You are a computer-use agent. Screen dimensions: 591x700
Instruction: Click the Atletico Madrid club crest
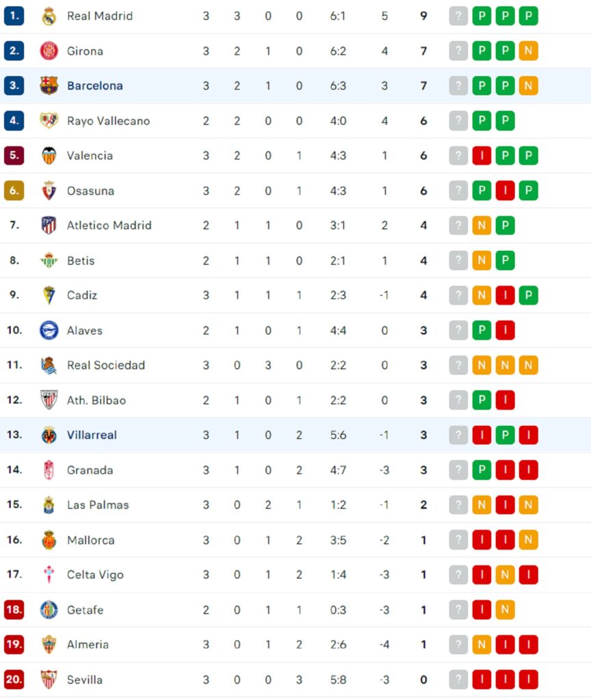(x=49, y=225)
